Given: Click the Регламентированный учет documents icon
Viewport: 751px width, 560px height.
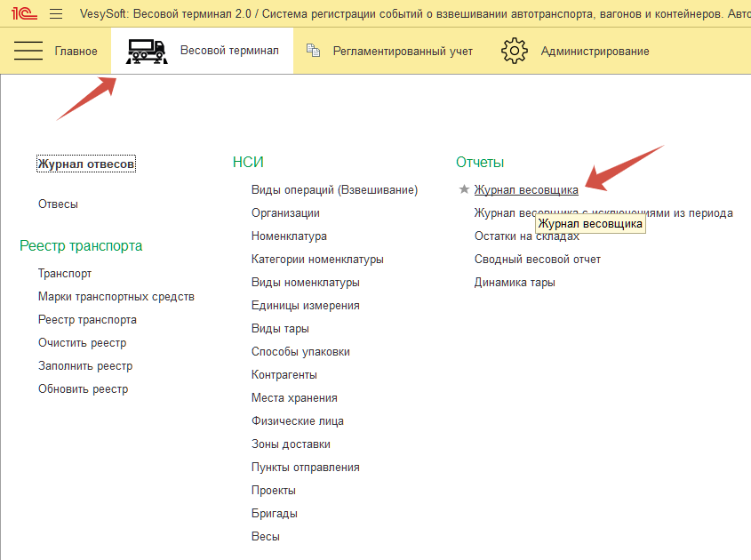Looking at the screenshot, I should click(x=313, y=51).
